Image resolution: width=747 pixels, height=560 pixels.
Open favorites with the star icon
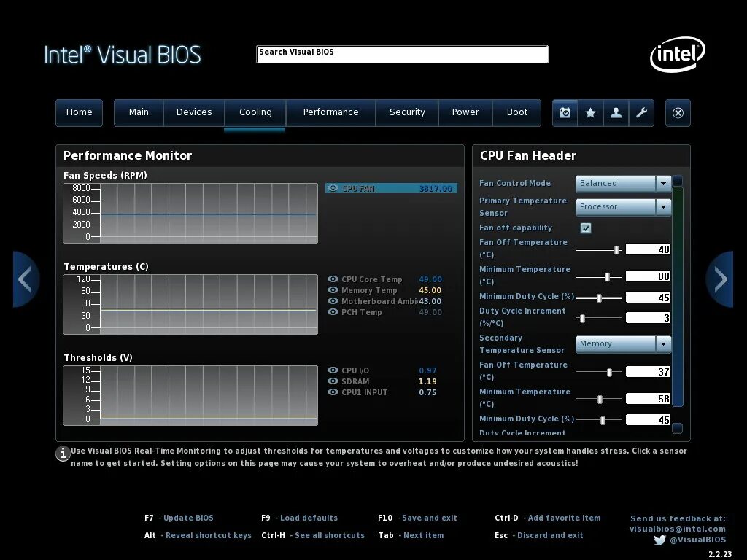pyautogui.click(x=590, y=113)
